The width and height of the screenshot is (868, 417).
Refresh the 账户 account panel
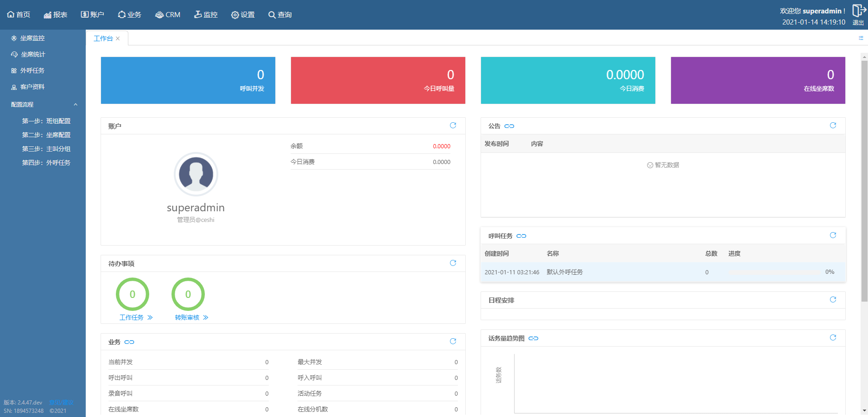[x=453, y=126]
